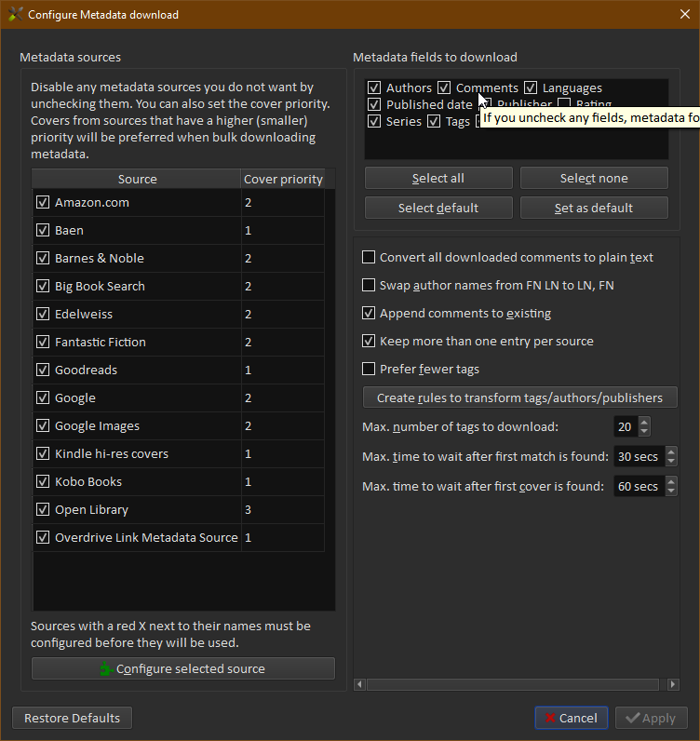The height and width of the screenshot is (741, 700).
Task: Click Configure selected source button
Action: point(183,668)
